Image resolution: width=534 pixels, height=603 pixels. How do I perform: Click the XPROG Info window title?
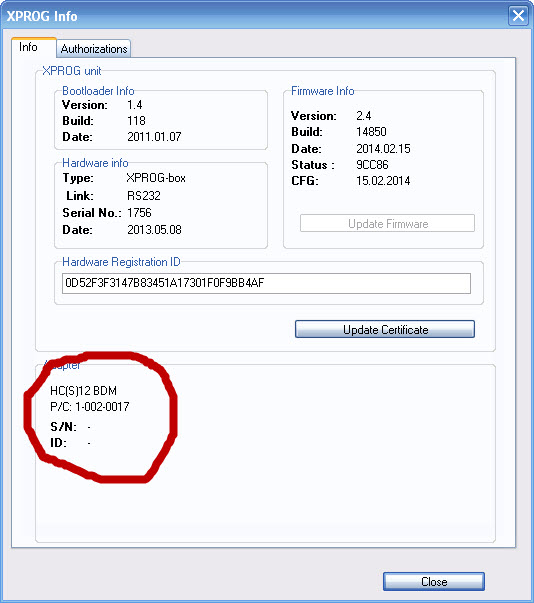(x=42, y=16)
